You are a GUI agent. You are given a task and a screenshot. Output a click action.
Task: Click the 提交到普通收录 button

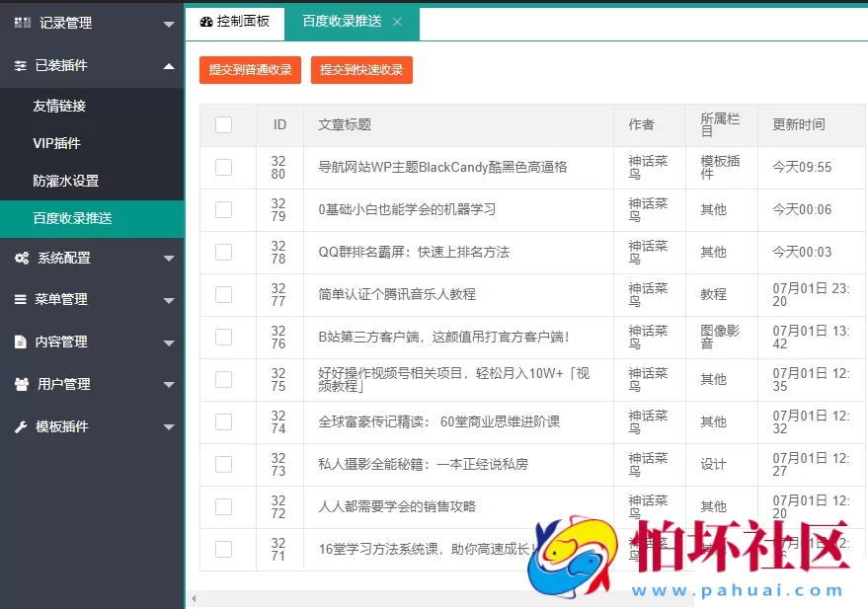(x=250, y=70)
